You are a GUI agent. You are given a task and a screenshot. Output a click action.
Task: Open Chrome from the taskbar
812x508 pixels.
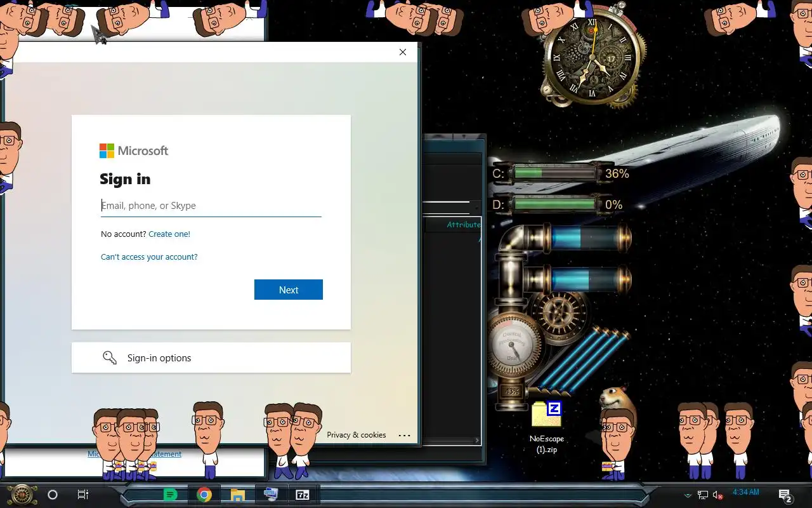tap(204, 495)
